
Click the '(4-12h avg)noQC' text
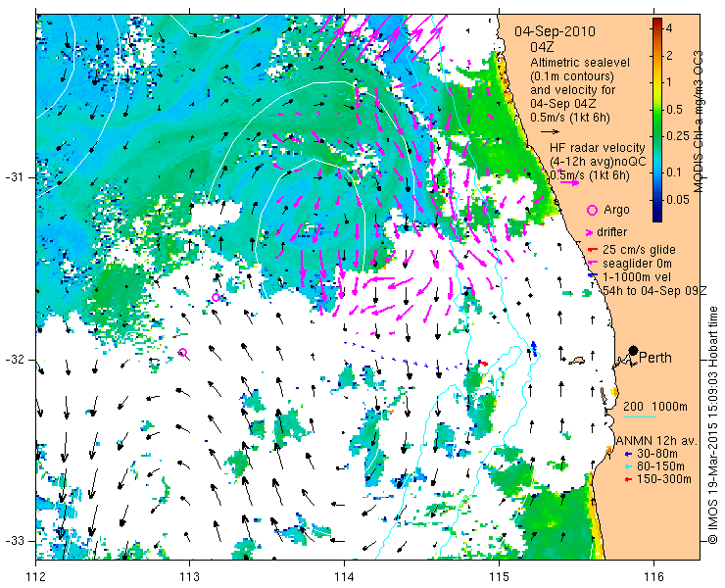coord(598,162)
